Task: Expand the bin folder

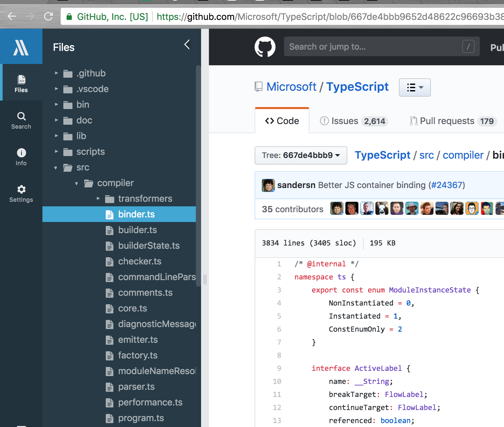Action: (56, 104)
